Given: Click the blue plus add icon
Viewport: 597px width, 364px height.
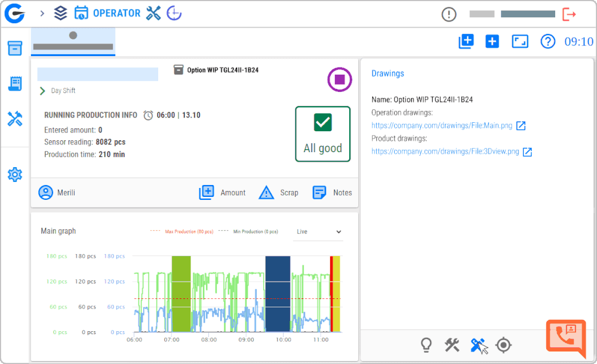Looking at the screenshot, I should (x=492, y=41).
